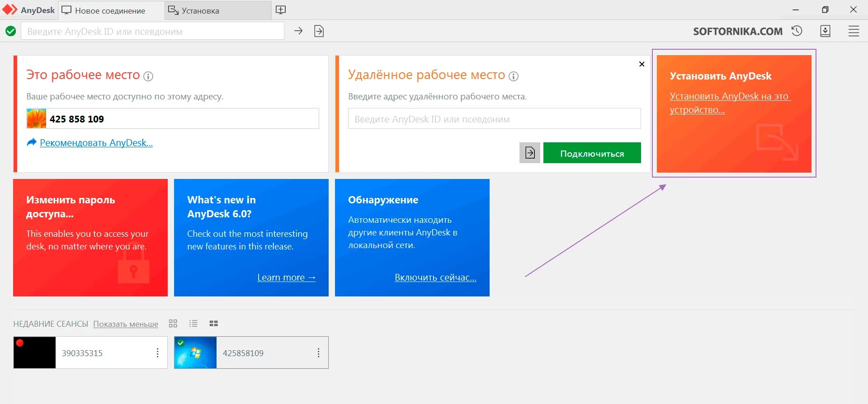Screen dimensions: 868x404
Task: Click the flower avatar beside ID 425 858 109
Action: click(x=36, y=118)
